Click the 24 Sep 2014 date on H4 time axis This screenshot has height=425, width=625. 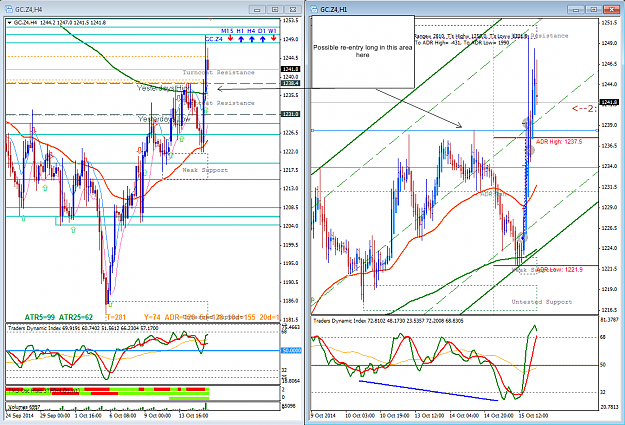click(x=20, y=415)
